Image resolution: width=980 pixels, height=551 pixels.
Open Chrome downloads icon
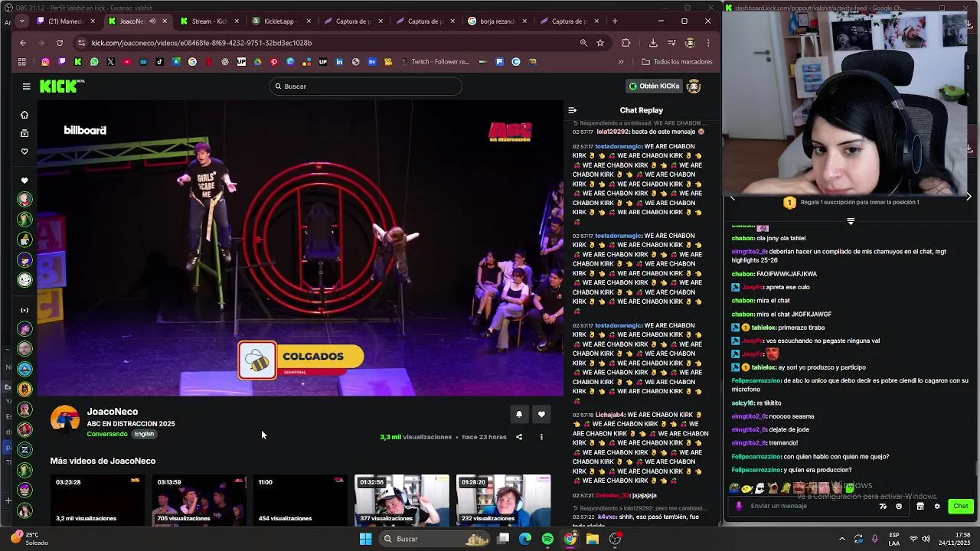pos(653,43)
